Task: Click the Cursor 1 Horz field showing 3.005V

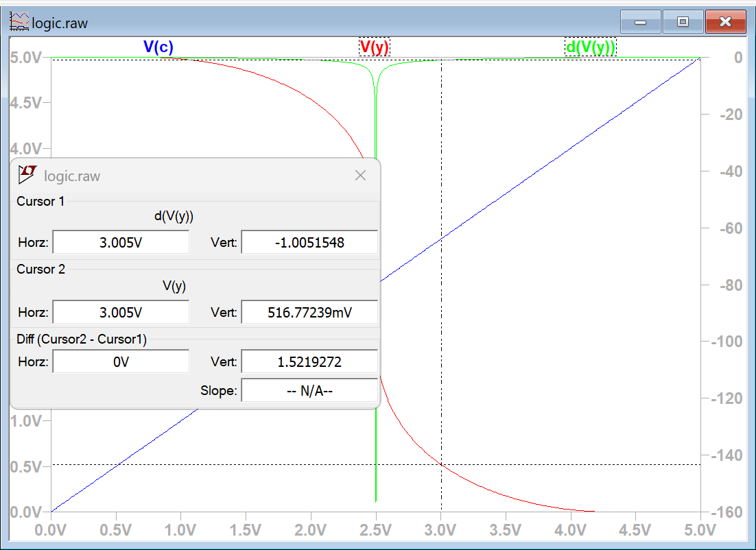Action: click(x=121, y=242)
